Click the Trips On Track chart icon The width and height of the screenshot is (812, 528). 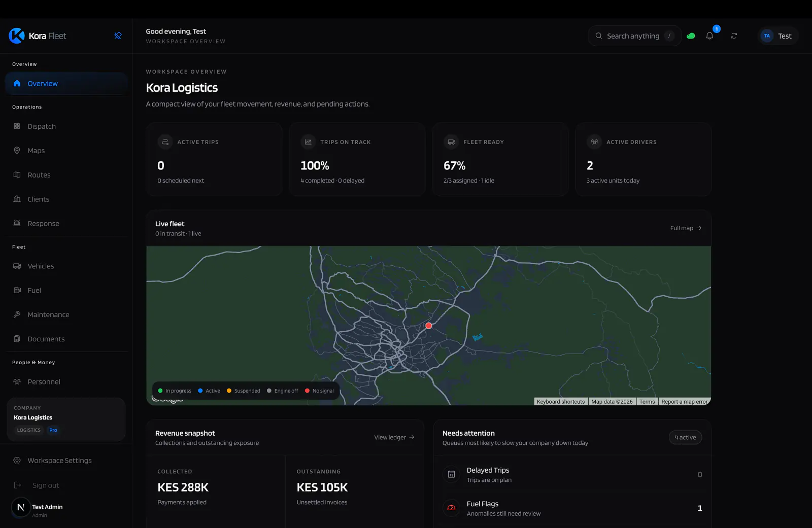tap(308, 142)
